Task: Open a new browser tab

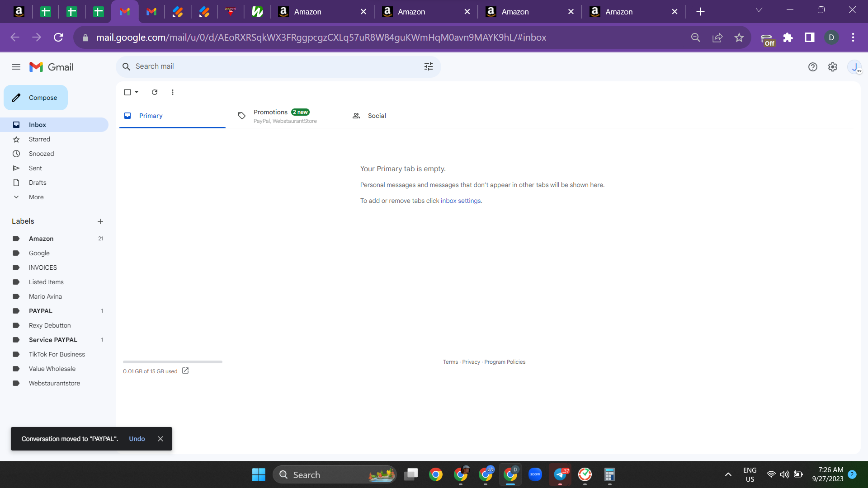Action: tap(700, 12)
